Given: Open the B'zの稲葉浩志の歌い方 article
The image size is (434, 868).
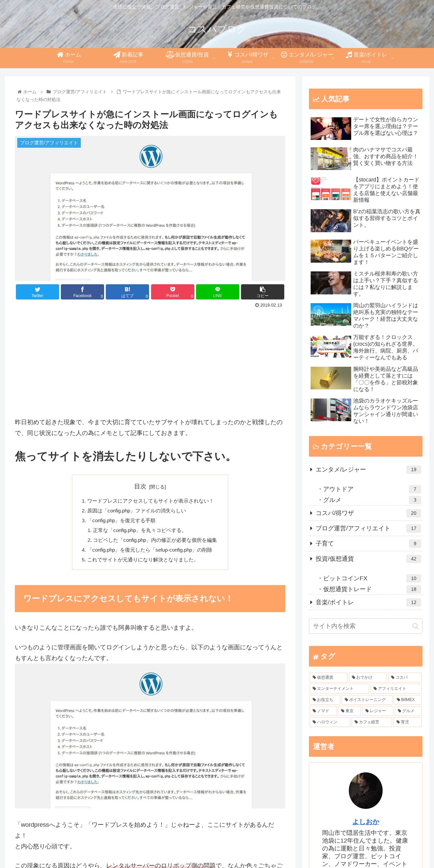Looking at the screenshot, I should coord(366,220).
